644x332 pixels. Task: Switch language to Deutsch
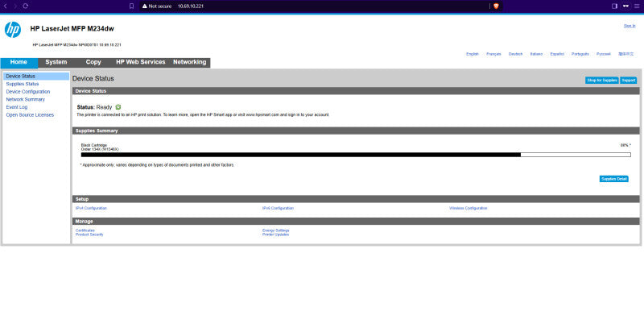515,54
